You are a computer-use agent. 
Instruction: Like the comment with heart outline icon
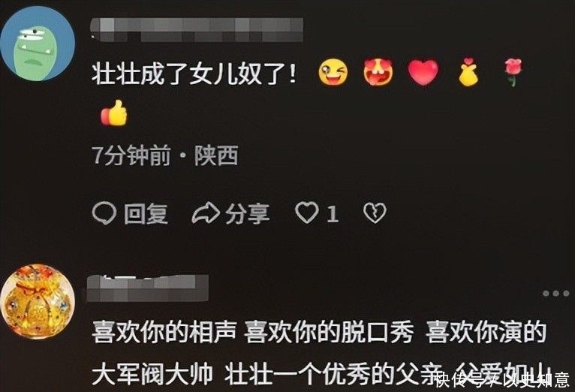click(307, 213)
